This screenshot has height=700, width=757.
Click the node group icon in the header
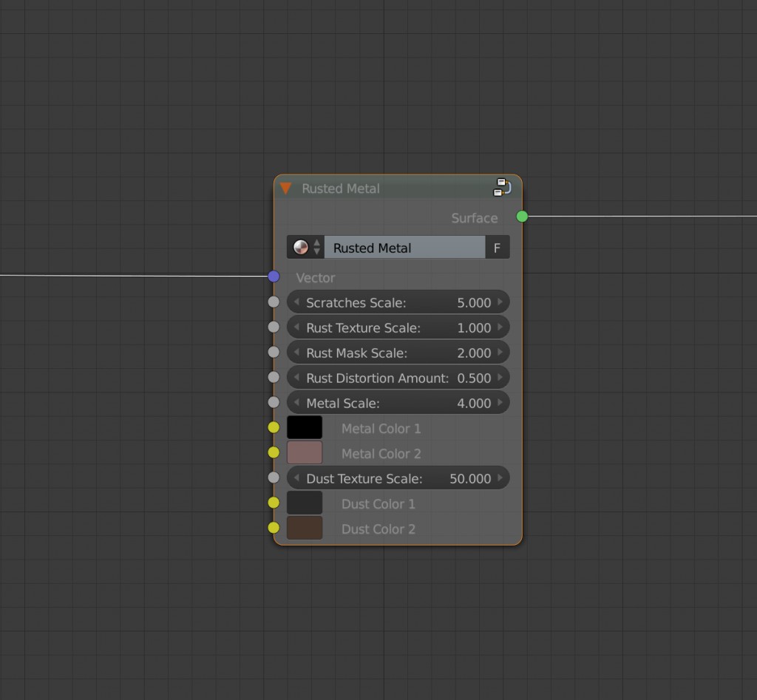pos(501,188)
